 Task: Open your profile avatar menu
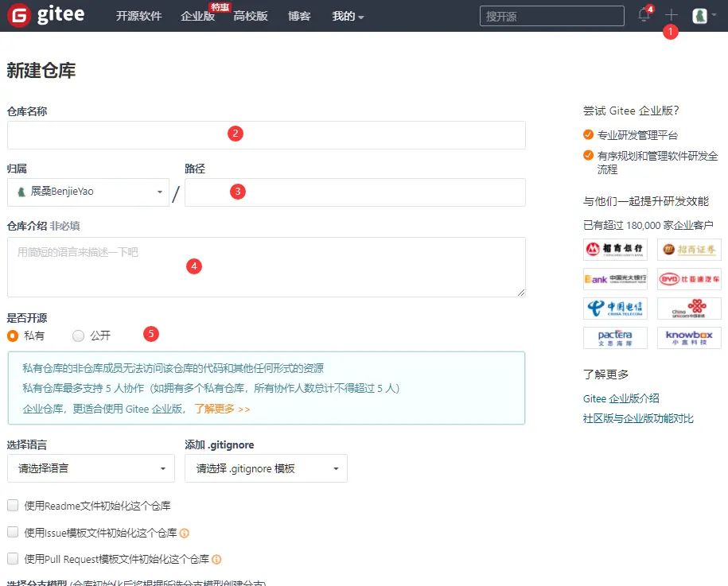tap(699, 15)
